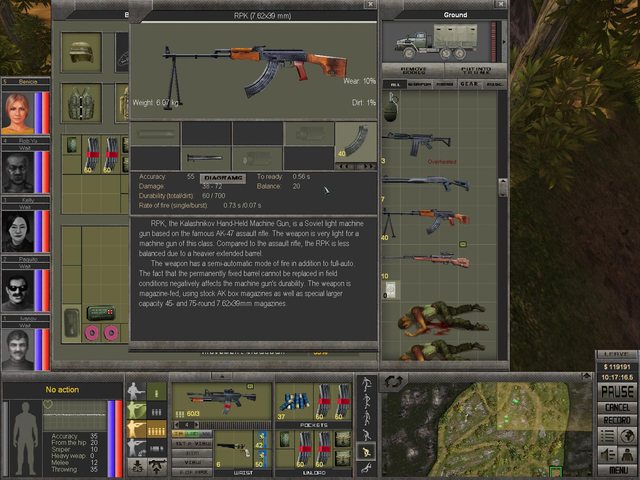
Task: Close the RPK info window
Action: [x=370, y=4]
